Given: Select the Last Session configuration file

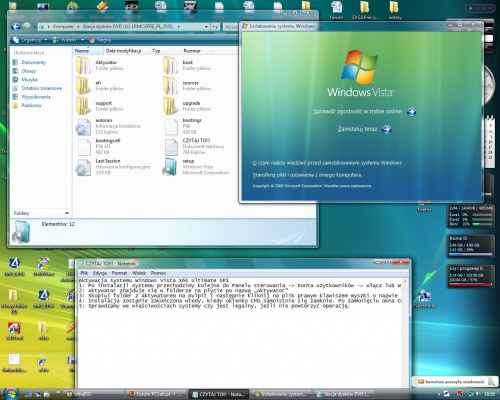Looking at the screenshot, I should [113, 167].
